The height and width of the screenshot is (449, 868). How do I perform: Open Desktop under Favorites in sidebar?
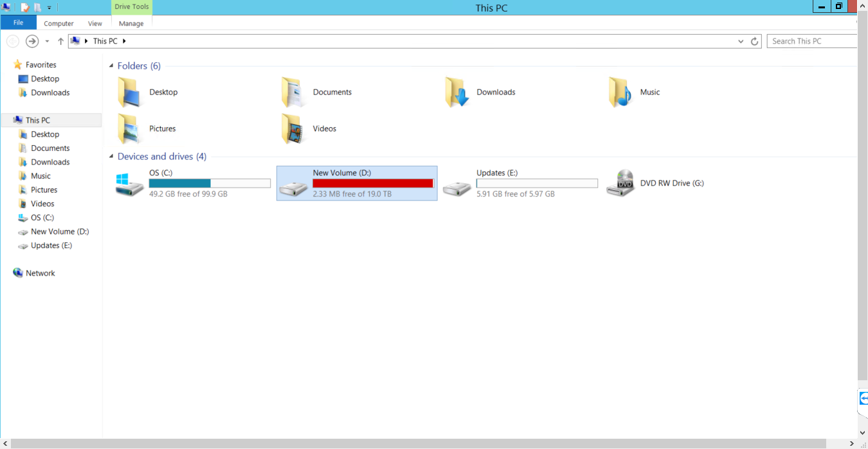tap(45, 79)
